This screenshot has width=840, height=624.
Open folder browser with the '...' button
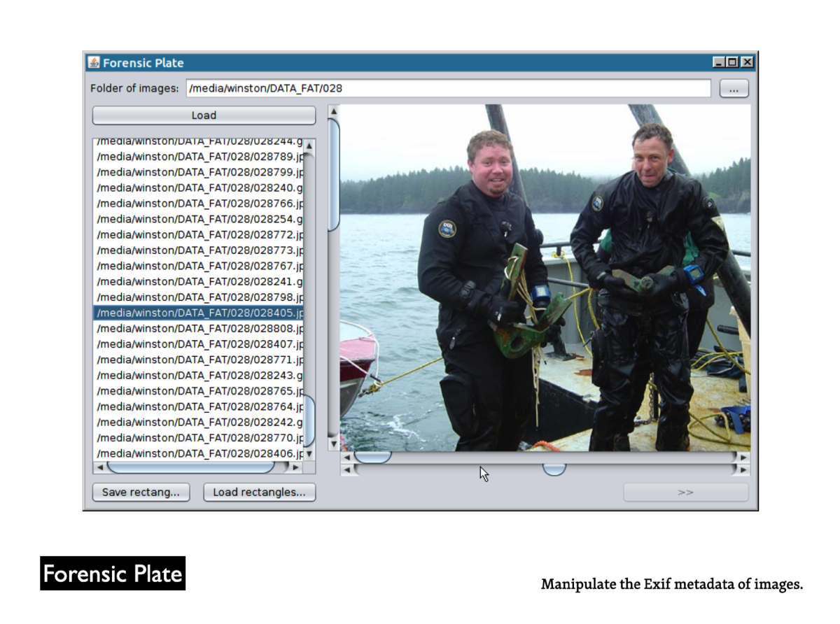734,89
